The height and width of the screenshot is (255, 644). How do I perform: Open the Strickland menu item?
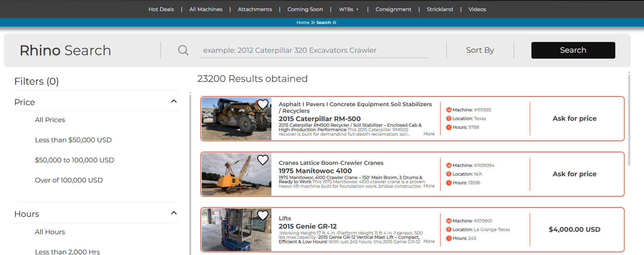coord(440,9)
